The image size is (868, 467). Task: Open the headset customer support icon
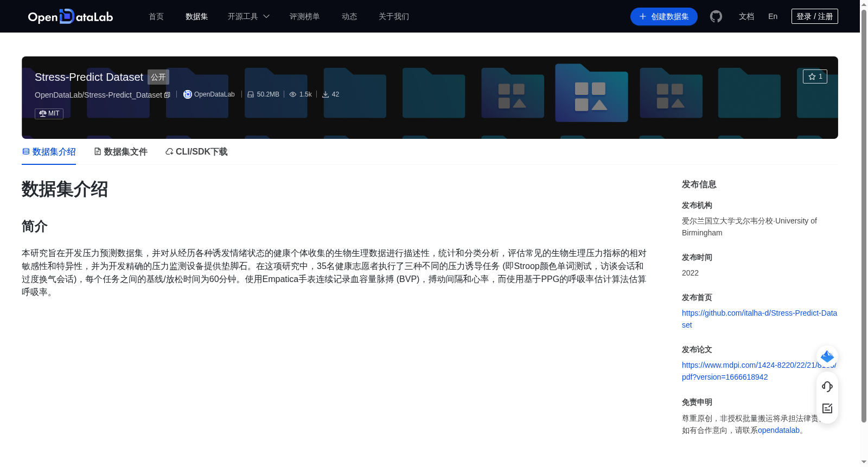click(x=827, y=387)
